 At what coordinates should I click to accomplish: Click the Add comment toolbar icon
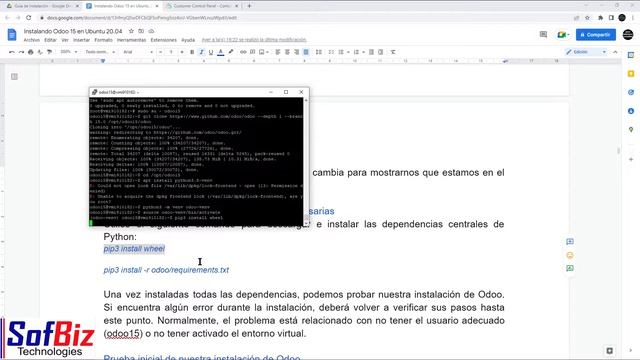(253, 52)
